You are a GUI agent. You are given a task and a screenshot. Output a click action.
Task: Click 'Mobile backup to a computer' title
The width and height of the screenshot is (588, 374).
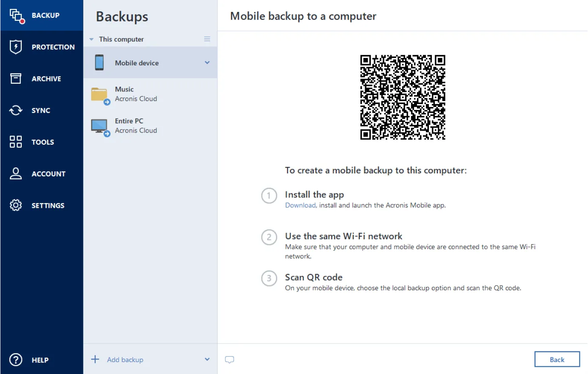(303, 16)
